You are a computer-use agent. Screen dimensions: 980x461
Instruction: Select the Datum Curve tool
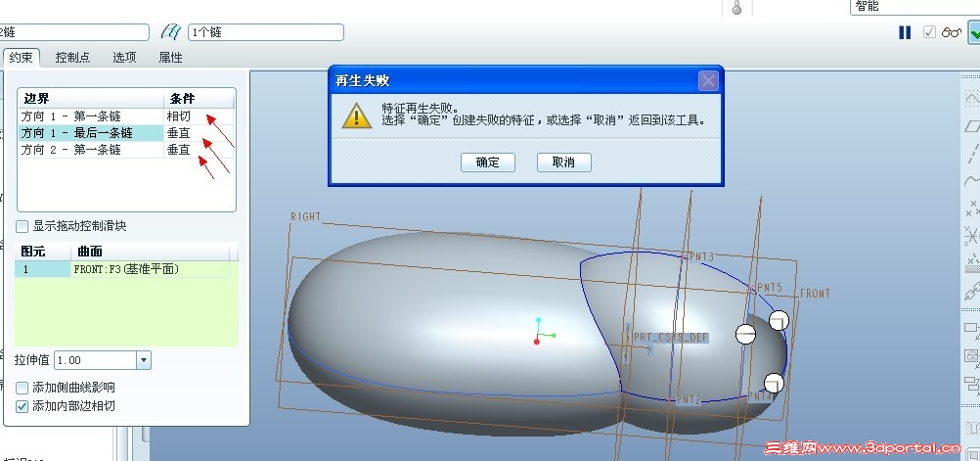pos(971,181)
